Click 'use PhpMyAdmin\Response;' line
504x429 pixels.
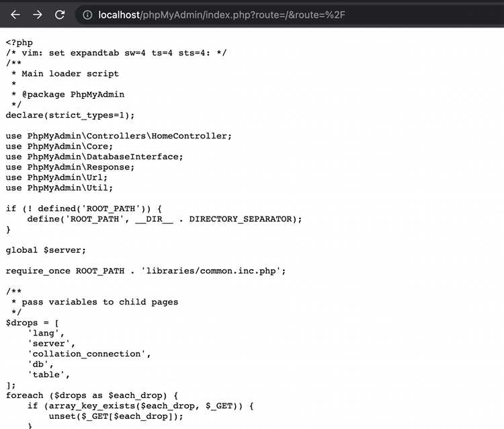point(70,167)
